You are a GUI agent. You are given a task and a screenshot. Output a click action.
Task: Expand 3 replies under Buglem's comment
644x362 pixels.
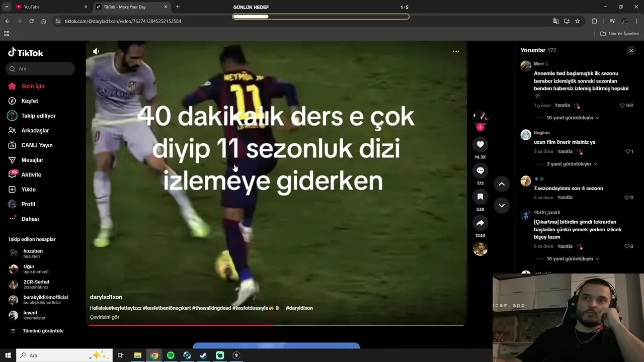[572, 164]
